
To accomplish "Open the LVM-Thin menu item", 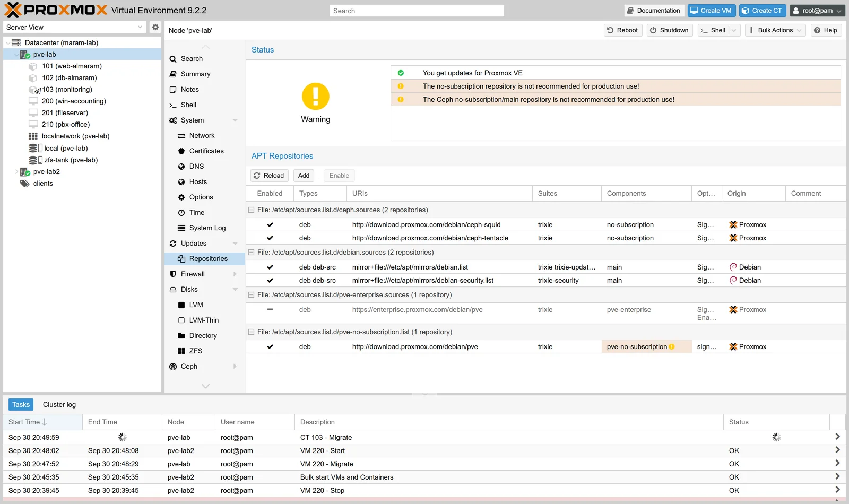I will click(205, 320).
